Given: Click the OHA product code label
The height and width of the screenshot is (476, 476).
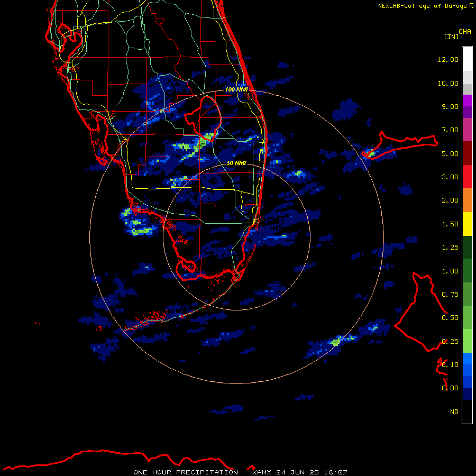Looking at the screenshot, I should point(465,32).
